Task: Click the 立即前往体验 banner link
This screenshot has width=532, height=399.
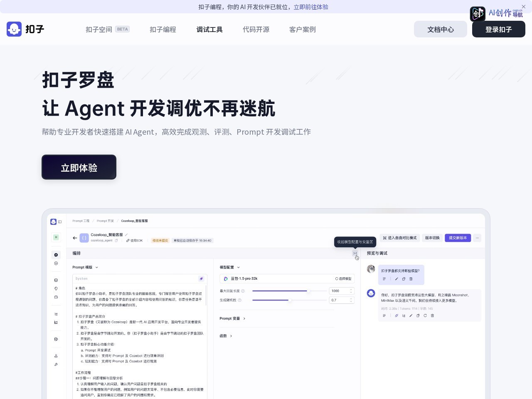Action: point(311,7)
